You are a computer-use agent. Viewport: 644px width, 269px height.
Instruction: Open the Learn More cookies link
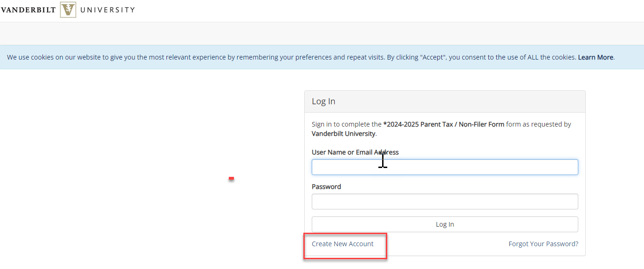click(595, 57)
